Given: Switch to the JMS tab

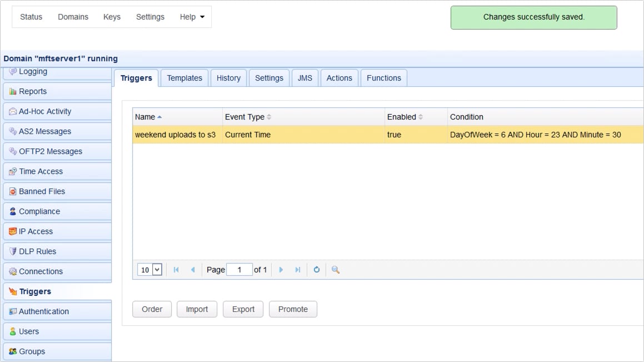Looking at the screenshot, I should point(304,78).
